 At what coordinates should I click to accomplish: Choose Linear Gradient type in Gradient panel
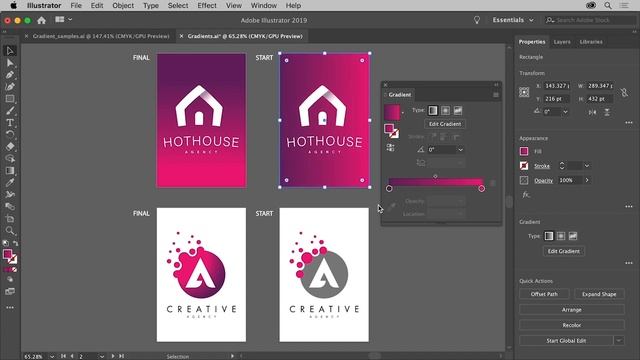pyautogui.click(x=433, y=110)
